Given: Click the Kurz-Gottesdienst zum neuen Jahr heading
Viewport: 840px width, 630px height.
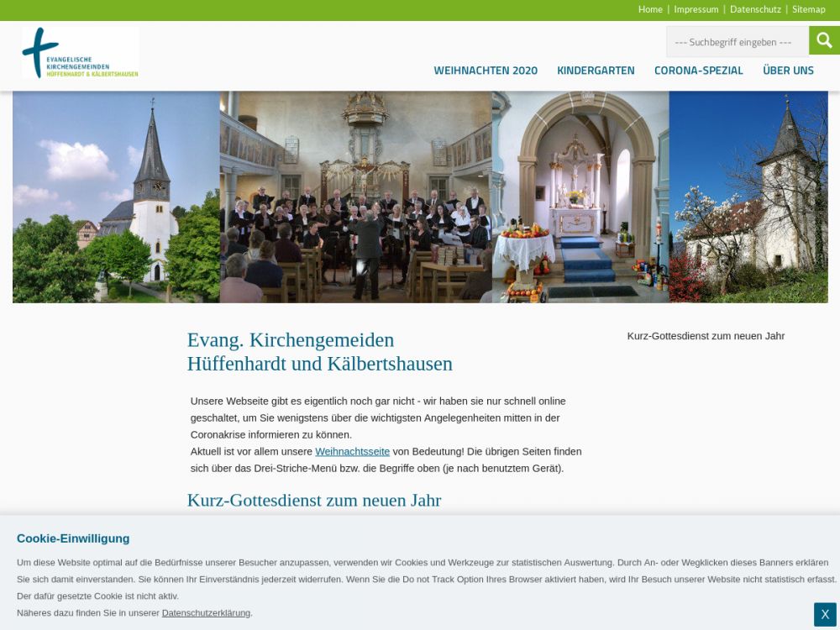Looking at the screenshot, I should coord(313,501).
